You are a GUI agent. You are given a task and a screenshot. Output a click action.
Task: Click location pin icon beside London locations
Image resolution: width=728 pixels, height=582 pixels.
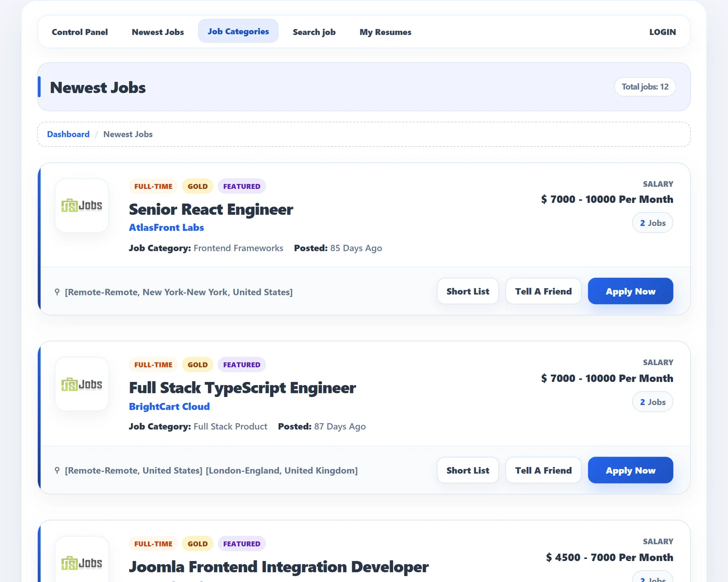pyautogui.click(x=57, y=470)
